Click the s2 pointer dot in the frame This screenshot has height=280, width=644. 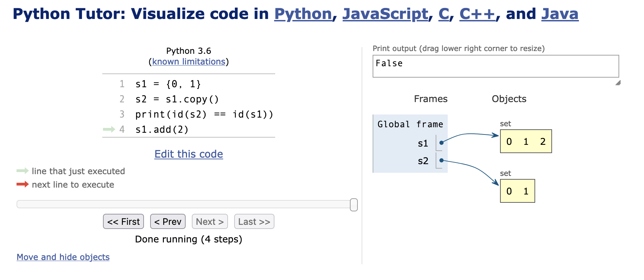pyautogui.click(x=441, y=160)
